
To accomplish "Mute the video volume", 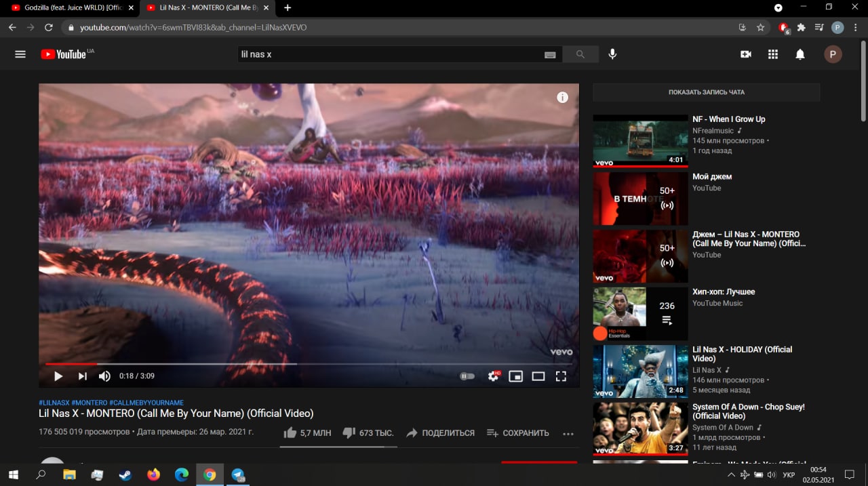I will (104, 376).
